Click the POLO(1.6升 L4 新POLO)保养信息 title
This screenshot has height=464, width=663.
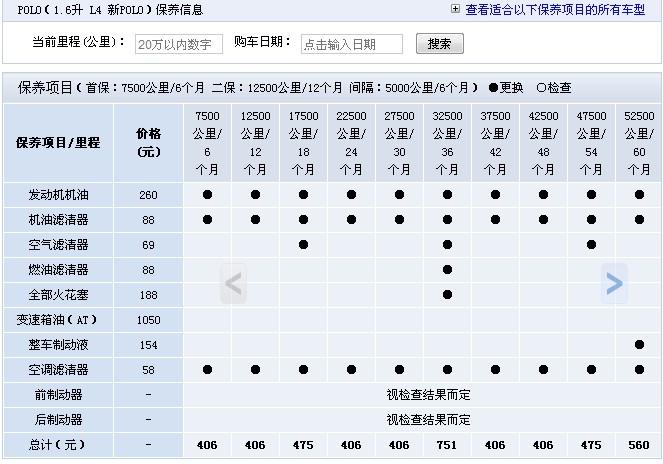pos(110,9)
